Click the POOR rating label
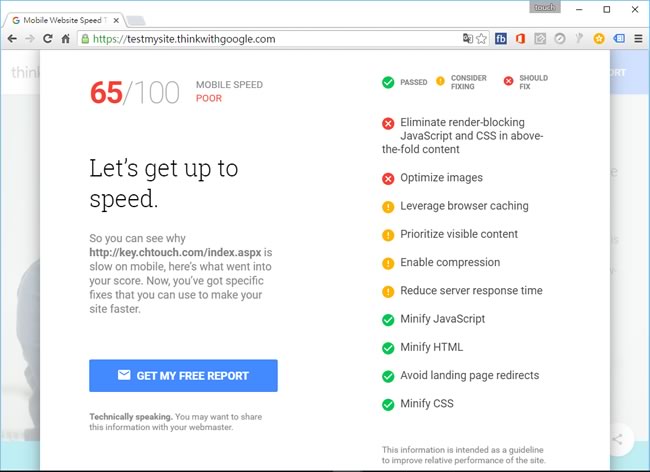650x472 pixels. 209,98
